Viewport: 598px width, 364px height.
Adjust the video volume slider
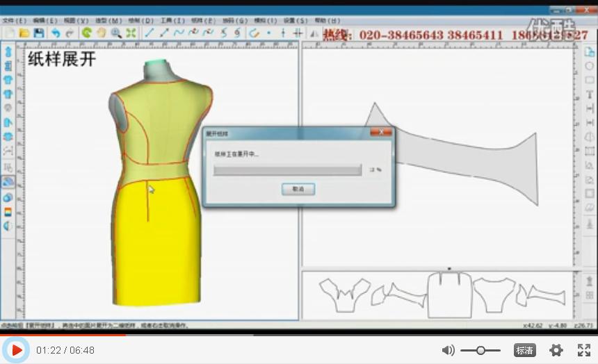coord(480,350)
